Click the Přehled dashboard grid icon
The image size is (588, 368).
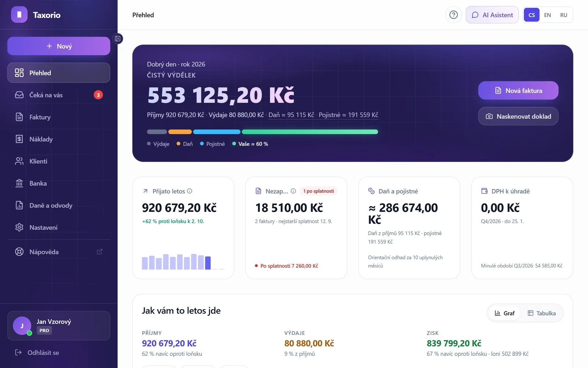click(19, 73)
